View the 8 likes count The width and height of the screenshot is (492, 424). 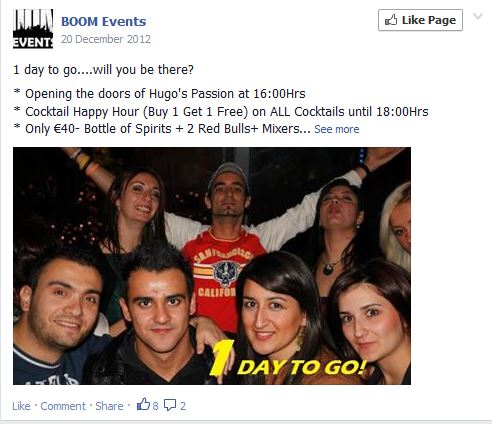coord(155,406)
